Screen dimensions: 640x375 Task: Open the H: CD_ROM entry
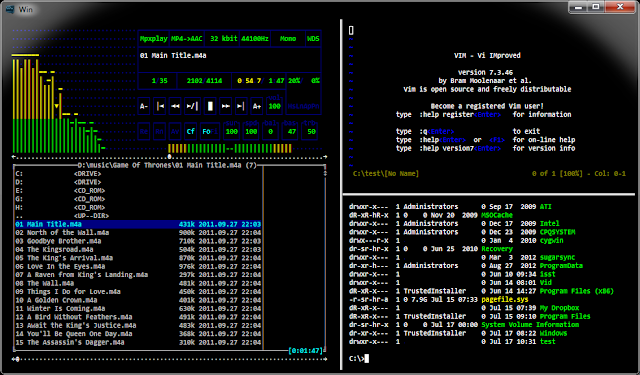click(x=138, y=207)
